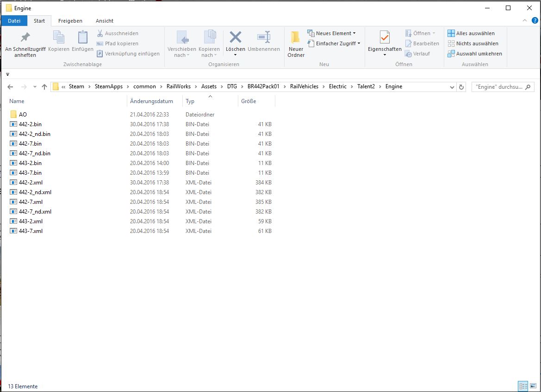
Task: Click the 'Engine durchsuchen' search field
Action: 503,87
